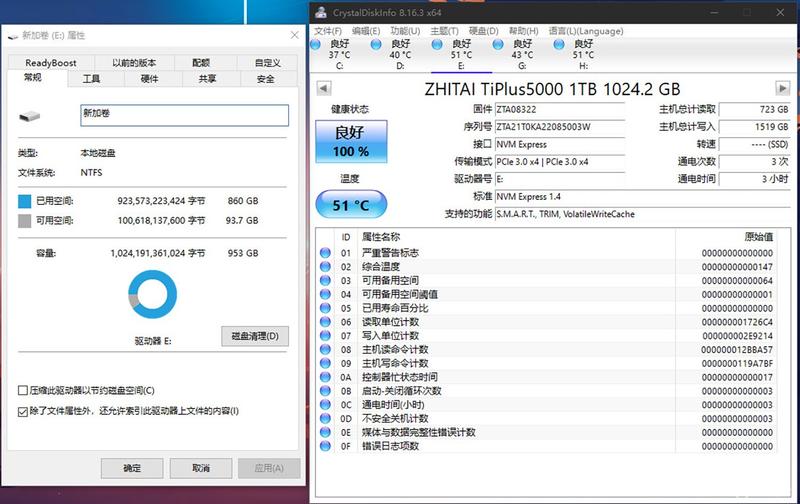800x504 pixels.
Task: Click status dot for 09 主机写命令计数
Action: pyautogui.click(x=325, y=363)
